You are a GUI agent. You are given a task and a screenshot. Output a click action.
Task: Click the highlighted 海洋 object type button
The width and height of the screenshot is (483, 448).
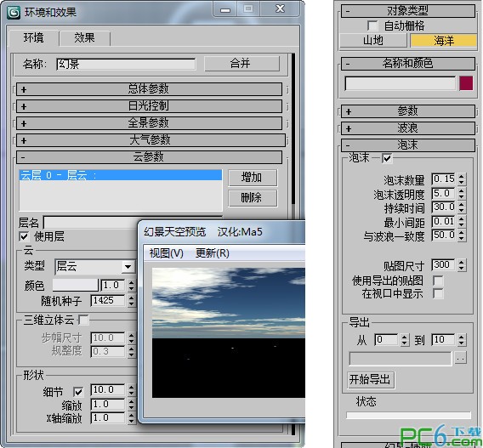[444, 40]
